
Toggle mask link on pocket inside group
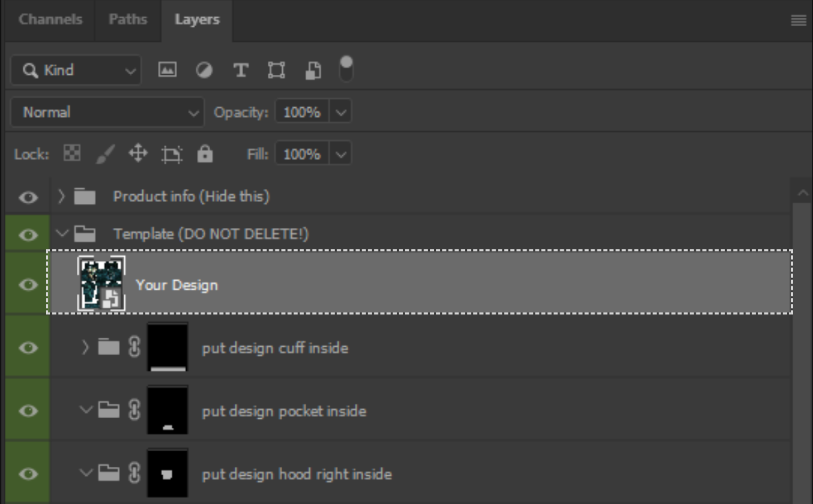(135, 410)
